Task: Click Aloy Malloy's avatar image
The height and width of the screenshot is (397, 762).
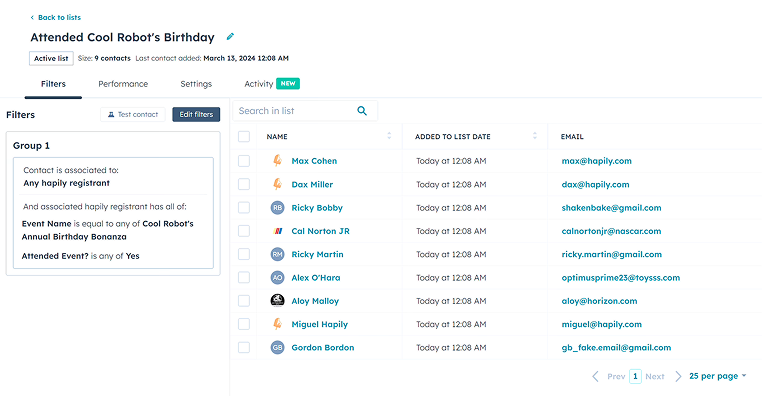Action: coord(277,301)
